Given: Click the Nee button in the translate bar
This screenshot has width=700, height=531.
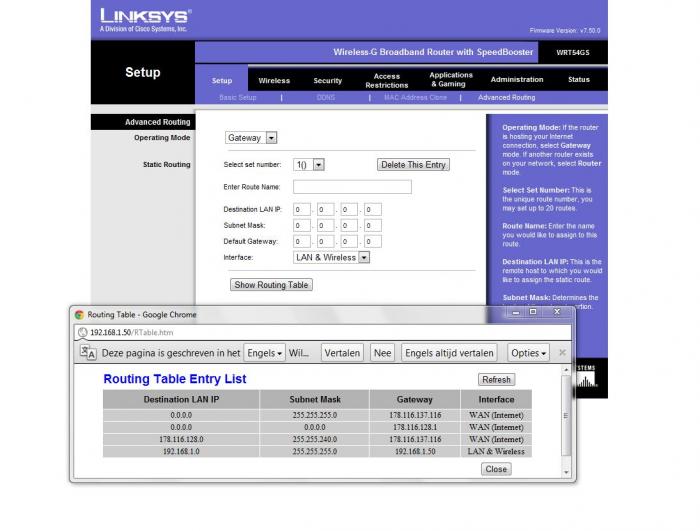Looking at the screenshot, I should click(x=383, y=353).
